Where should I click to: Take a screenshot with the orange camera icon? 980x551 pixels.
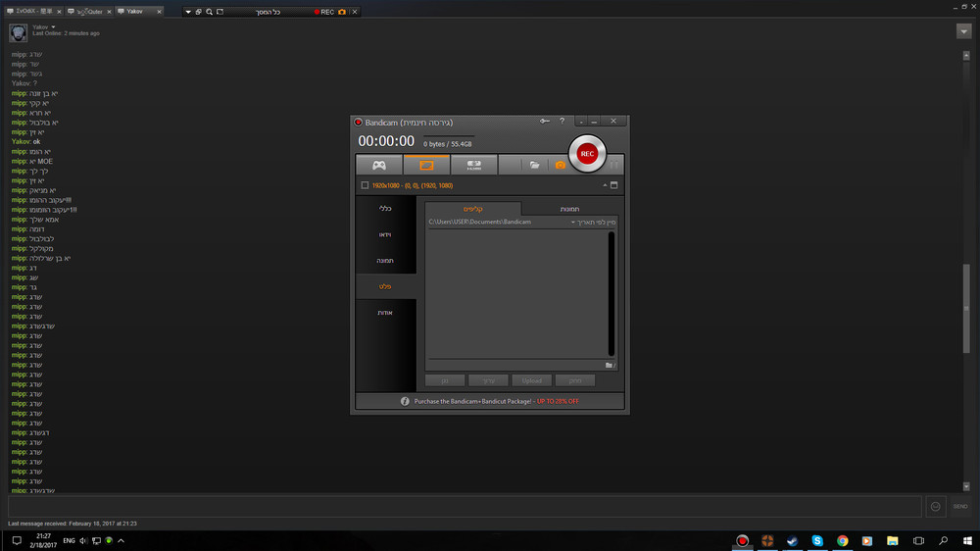click(561, 166)
